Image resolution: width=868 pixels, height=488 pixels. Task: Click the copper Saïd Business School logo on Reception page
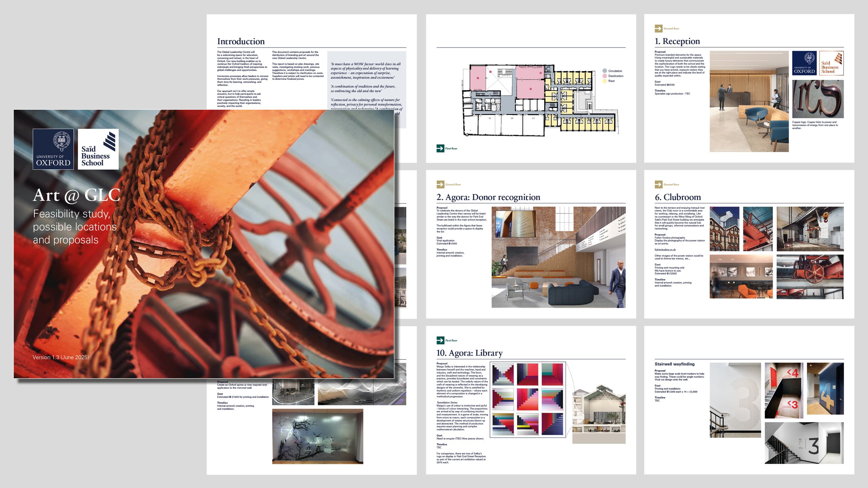(x=831, y=63)
